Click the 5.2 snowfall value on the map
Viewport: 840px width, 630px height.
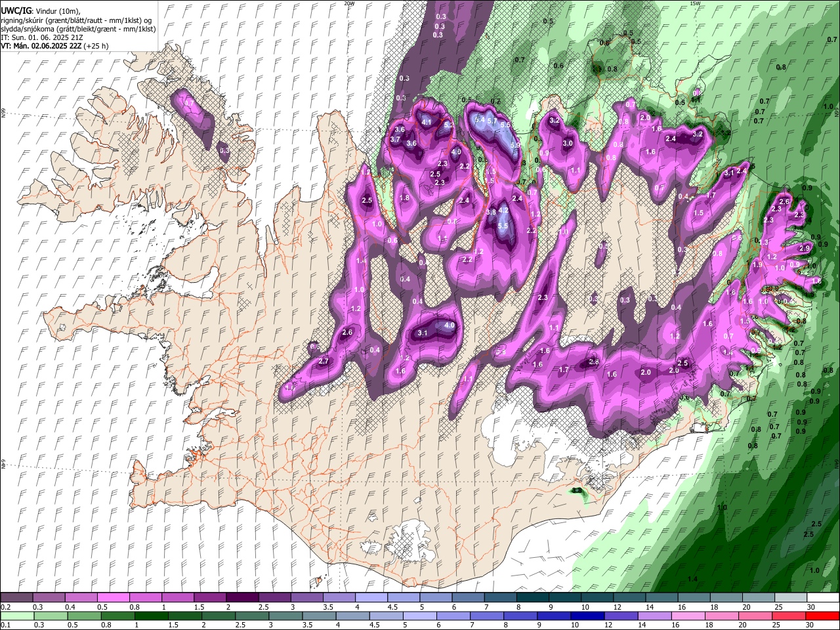click(449, 124)
